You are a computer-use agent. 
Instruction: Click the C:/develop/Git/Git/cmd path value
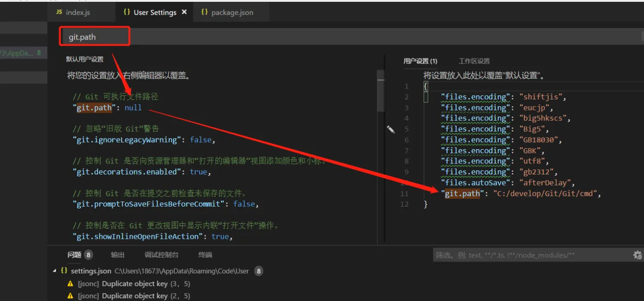coord(546,193)
